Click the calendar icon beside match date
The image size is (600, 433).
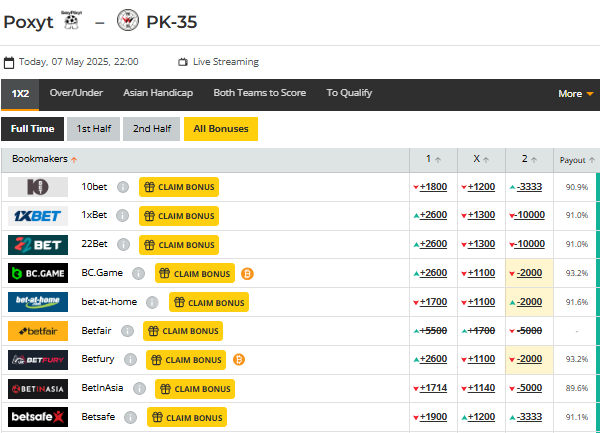(x=9, y=62)
